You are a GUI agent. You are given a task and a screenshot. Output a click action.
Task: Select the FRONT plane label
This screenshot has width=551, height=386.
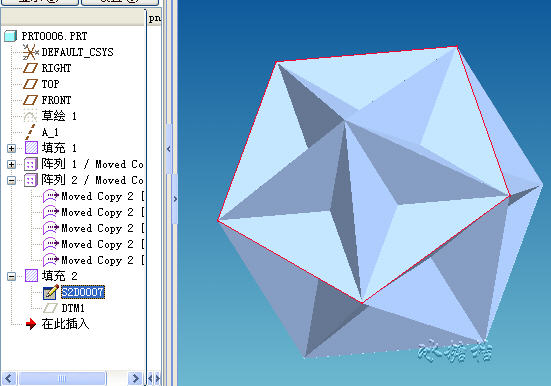(x=56, y=100)
